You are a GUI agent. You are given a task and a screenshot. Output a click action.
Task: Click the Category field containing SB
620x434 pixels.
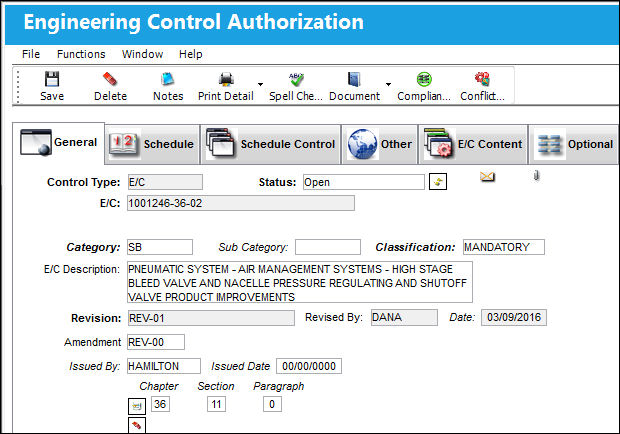160,247
